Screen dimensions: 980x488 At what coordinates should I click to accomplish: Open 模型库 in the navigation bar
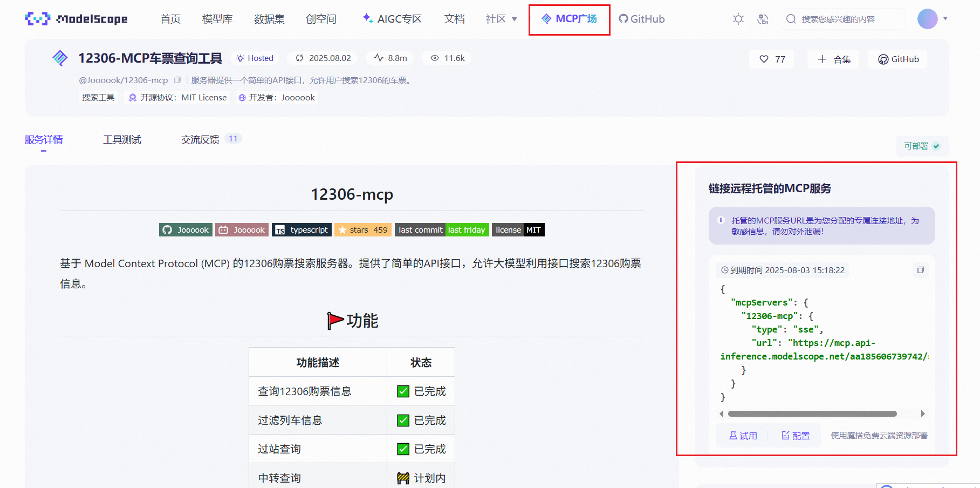click(217, 19)
